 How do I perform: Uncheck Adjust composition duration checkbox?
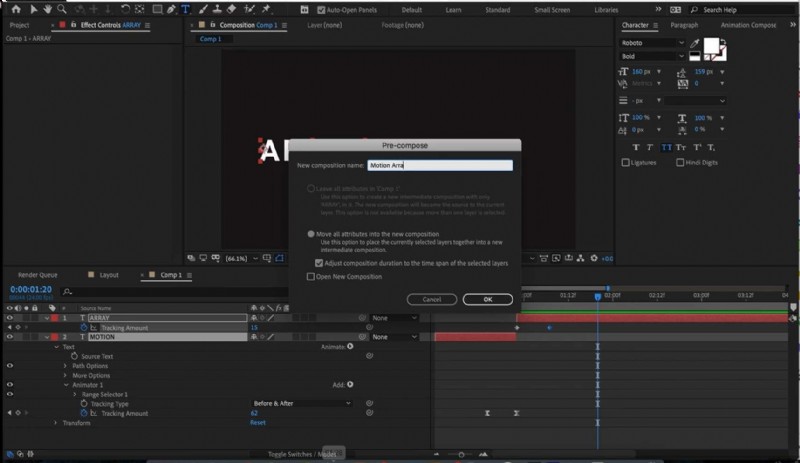point(319,263)
